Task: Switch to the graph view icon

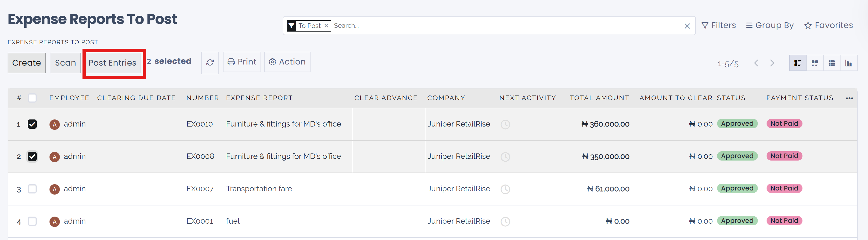Action: (x=849, y=63)
